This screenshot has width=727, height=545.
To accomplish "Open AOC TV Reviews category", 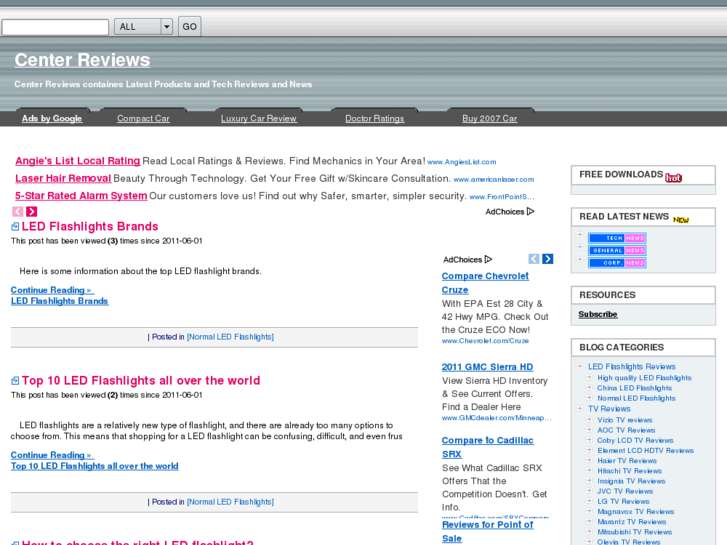I will (x=626, y=430).
